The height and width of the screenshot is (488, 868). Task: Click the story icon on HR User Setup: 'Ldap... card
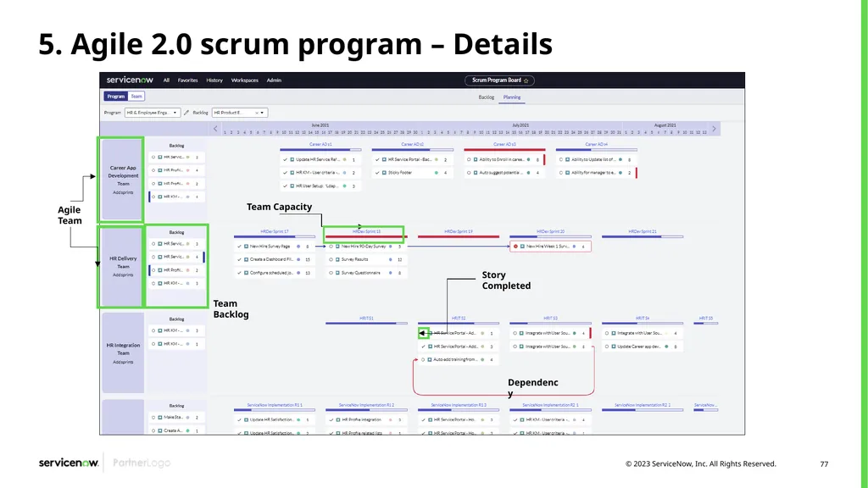pos(292,186)
